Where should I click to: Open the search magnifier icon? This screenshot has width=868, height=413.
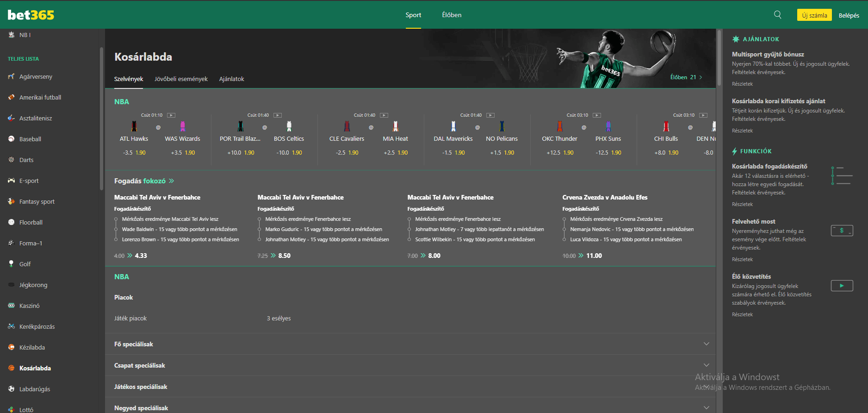(x=778, y=15)
